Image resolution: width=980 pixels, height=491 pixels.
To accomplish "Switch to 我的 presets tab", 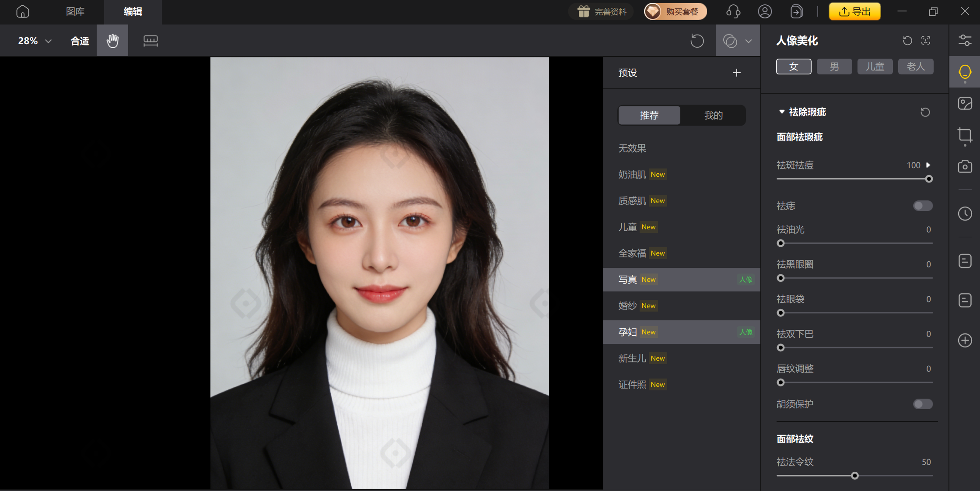I will 713,115.
